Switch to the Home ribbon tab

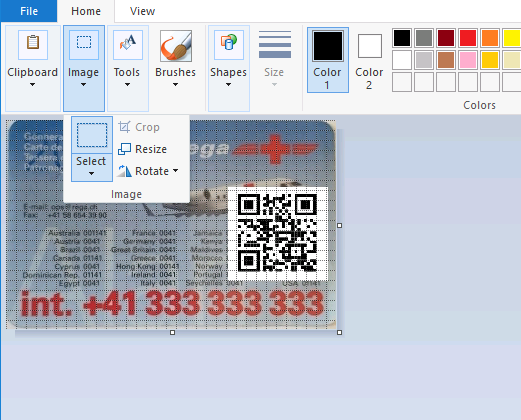pyautogui.click(x=86, y=11)
